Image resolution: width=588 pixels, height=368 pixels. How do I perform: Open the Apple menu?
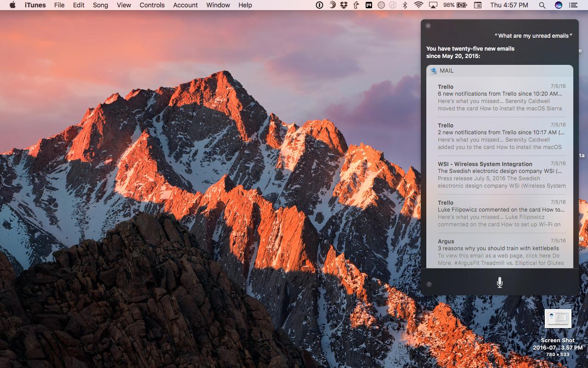pyautogui.click(x=12, y=5)
